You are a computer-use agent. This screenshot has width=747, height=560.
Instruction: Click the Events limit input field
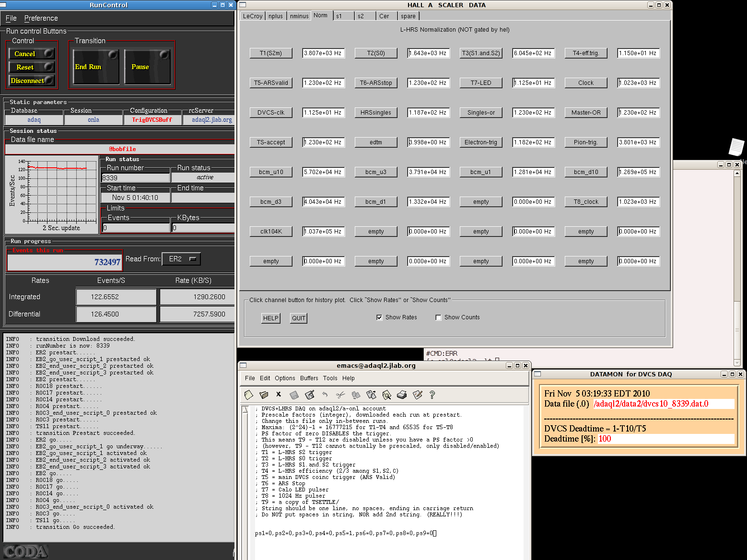pyautogui.click(x=136, y=228)
